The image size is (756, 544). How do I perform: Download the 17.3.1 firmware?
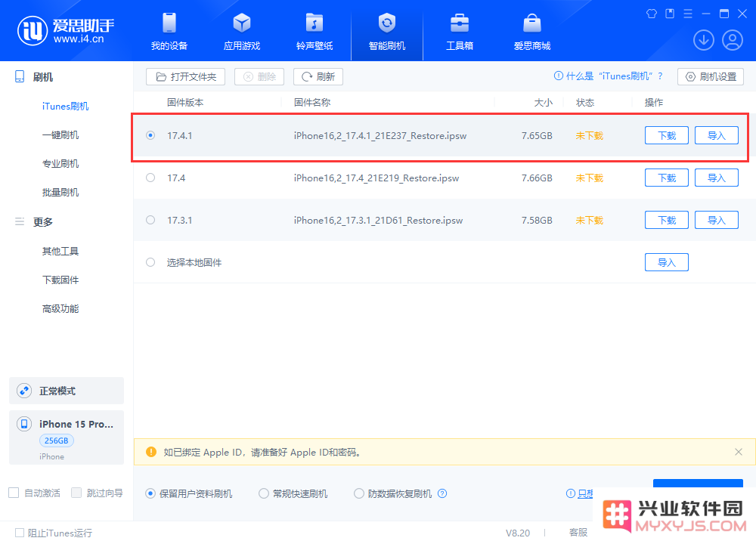pos(667,220)
